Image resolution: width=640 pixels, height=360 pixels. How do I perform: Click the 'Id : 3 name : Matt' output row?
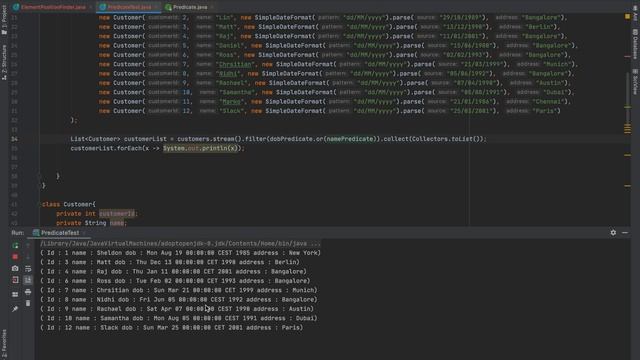(x=170, y=262)
